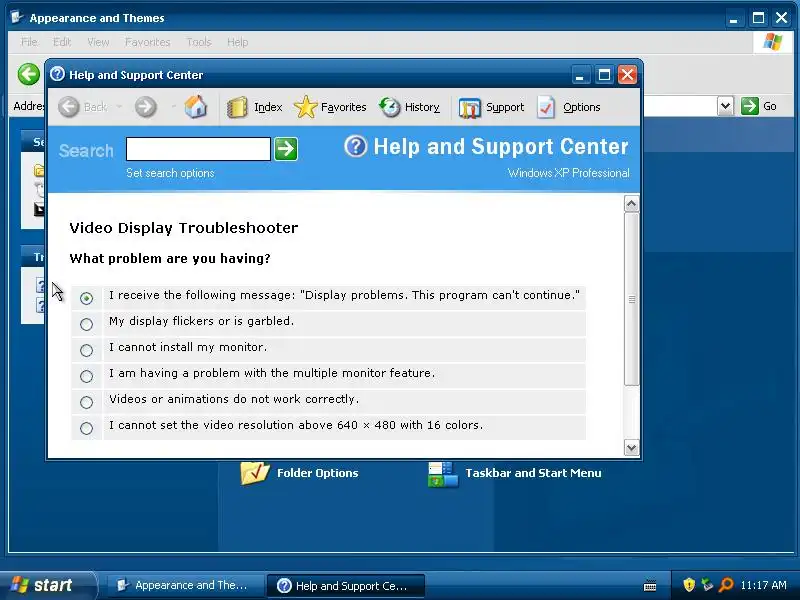The image size is (800, 600).
Task: Open the View menu
Action: click(98, 42)
